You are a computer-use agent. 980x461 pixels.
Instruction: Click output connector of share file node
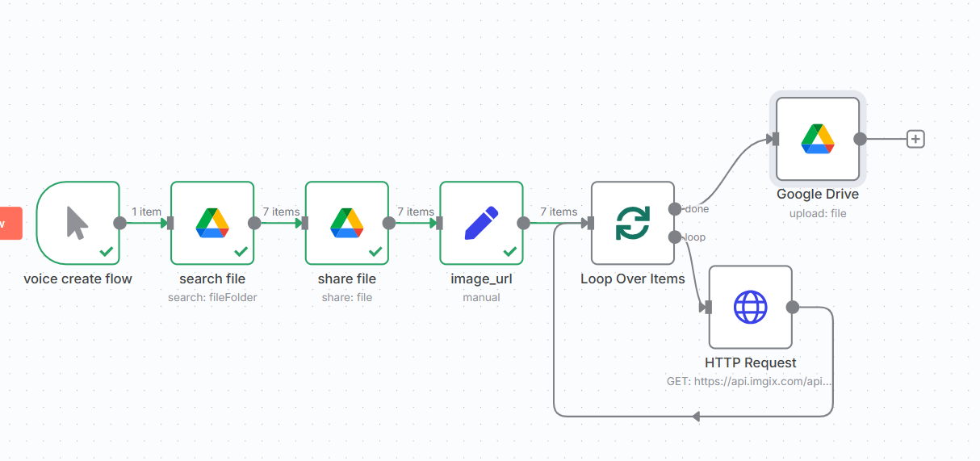(x=389, y=223)
